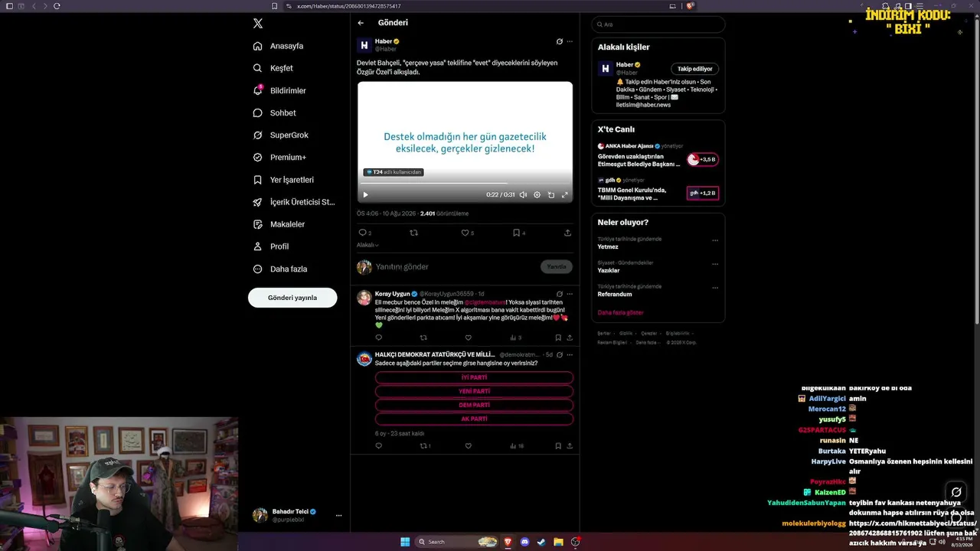980x551 pixels.
Task: Expand video to fullscreen
Action: coord(565,195)
